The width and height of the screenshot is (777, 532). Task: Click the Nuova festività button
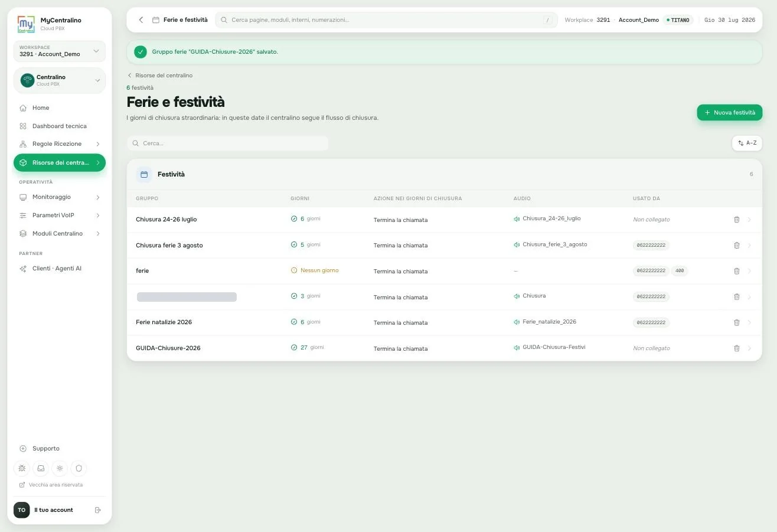730,113
